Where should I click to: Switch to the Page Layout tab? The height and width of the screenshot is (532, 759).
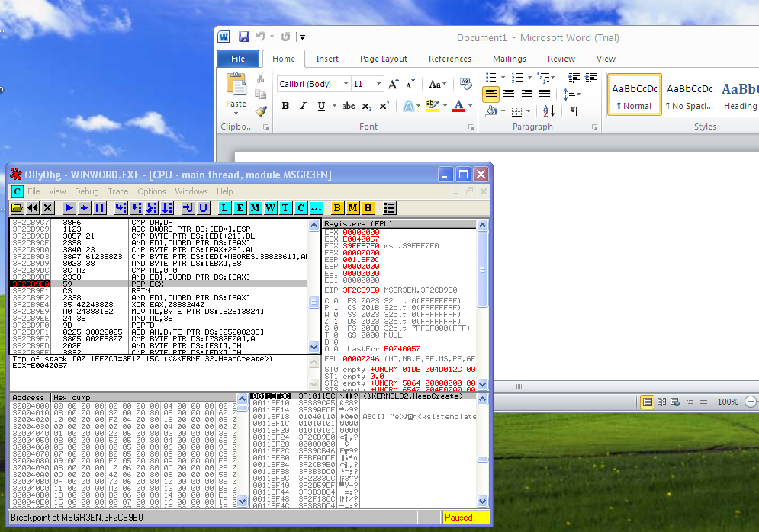(384, 59)
